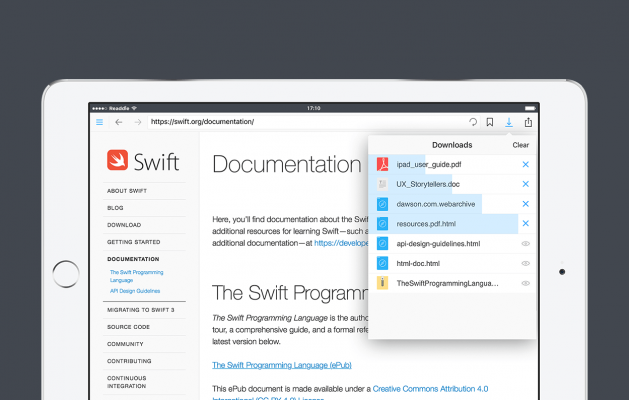Open html-doc.html file row
Screen dimensions: 629x400
click(452, 263)
